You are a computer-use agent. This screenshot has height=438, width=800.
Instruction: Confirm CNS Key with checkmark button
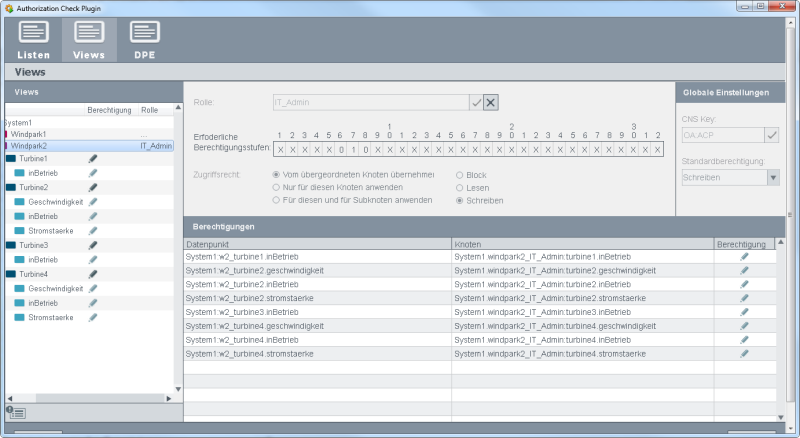pos(771,135)
